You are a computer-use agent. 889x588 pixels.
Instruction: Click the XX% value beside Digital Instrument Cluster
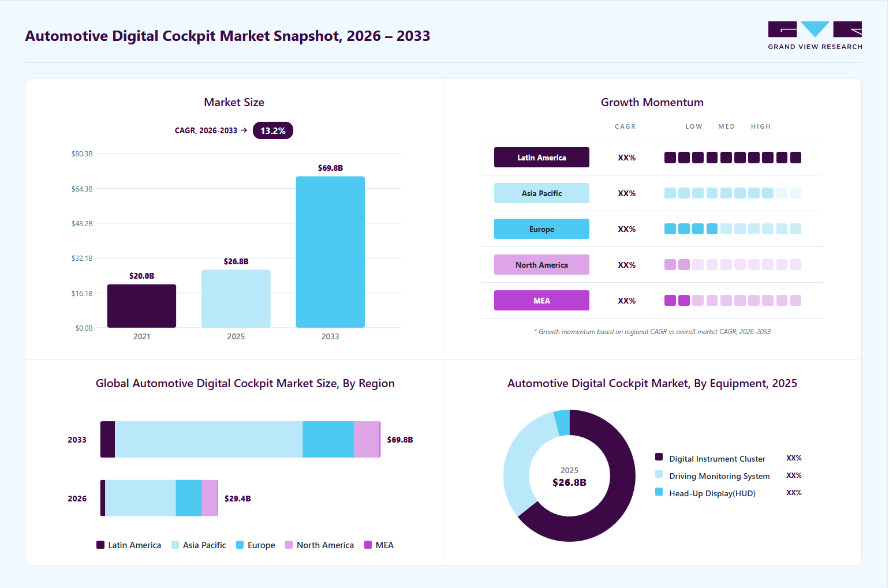[x=794, y=458]
